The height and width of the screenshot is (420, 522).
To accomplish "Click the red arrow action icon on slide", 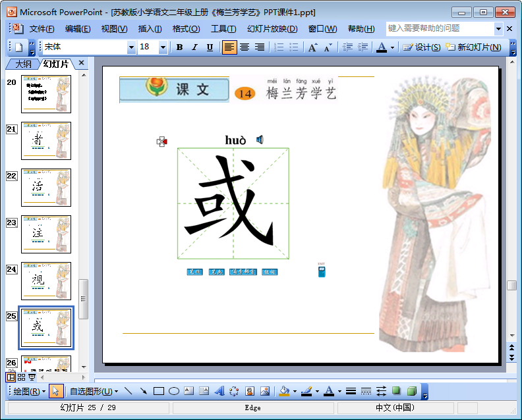I will pyautogui.click(x=161, y=142).
